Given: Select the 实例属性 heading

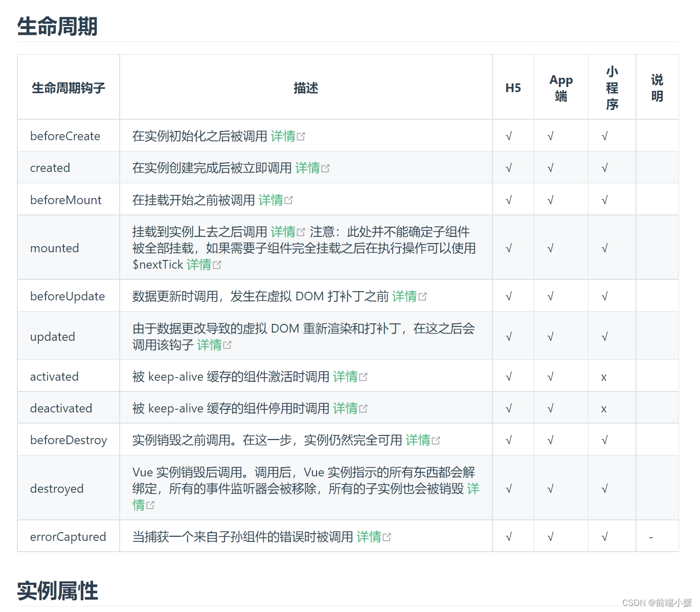Looking at the screenshot, I should (57, 591).
